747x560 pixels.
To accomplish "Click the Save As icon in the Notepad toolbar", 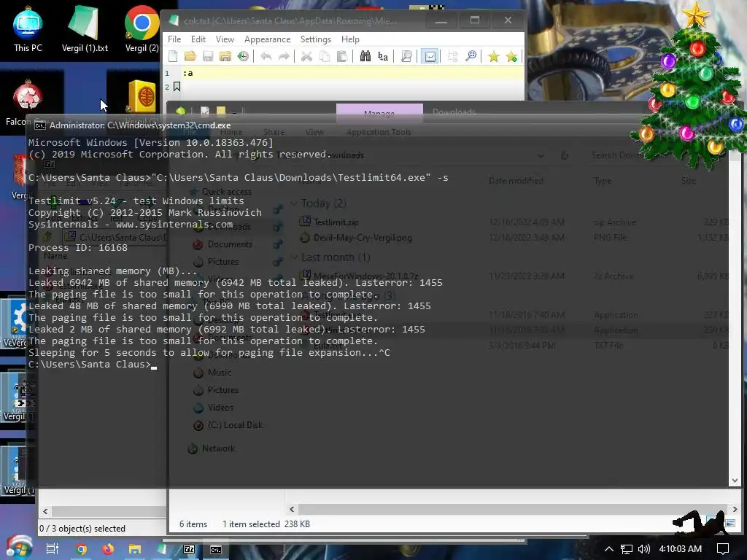I will pos(225,57).
